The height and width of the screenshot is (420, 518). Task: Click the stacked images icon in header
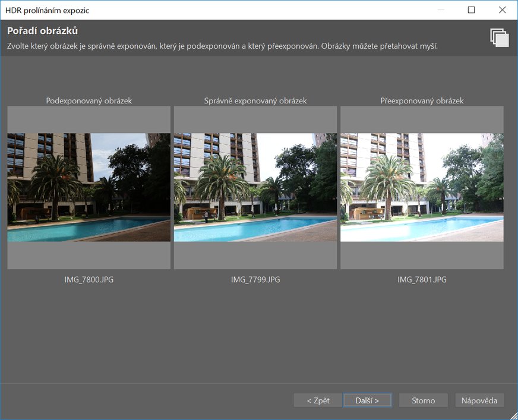click(x=500, y=37)
